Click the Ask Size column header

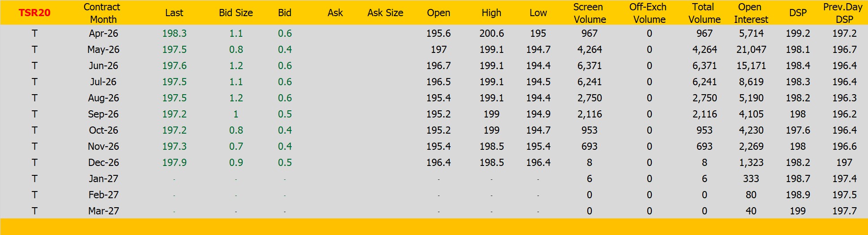coord(385,13)
